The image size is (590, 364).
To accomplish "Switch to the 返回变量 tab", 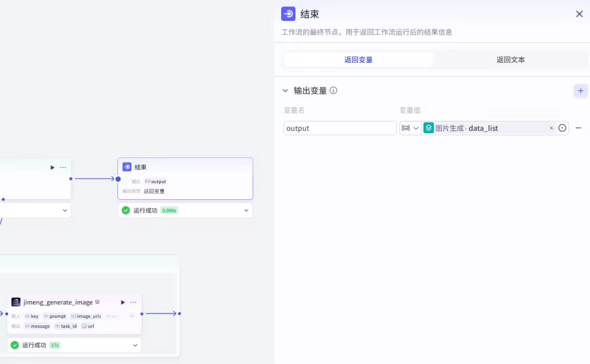I will pos(358,59).
